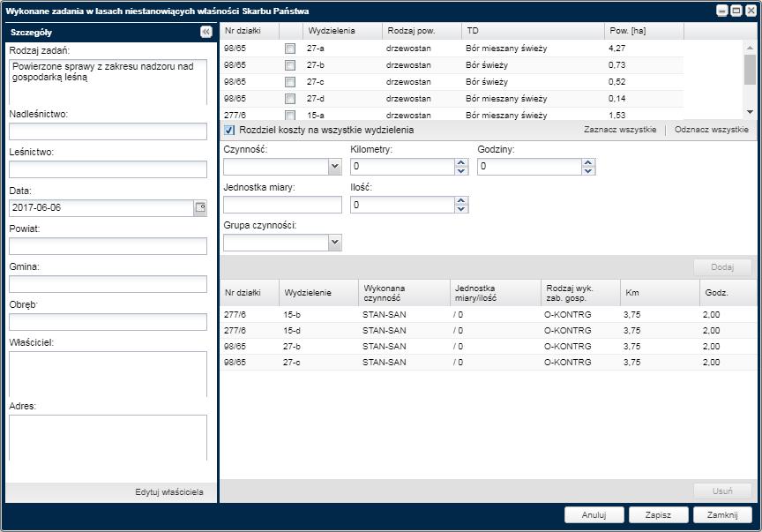Toggle Rozdziel koszty na wszystkie wydzielenia checkbox
Screen dimensions: 762x532
[229, 131]
